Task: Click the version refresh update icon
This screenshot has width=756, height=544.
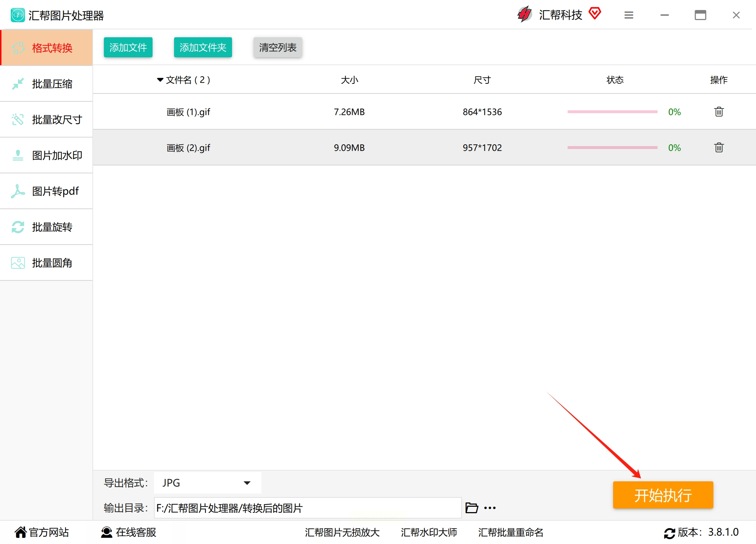Action: 669,533
